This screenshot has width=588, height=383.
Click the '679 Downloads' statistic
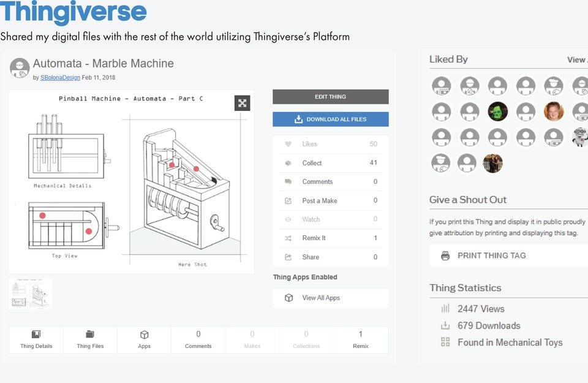coord(489,325)
